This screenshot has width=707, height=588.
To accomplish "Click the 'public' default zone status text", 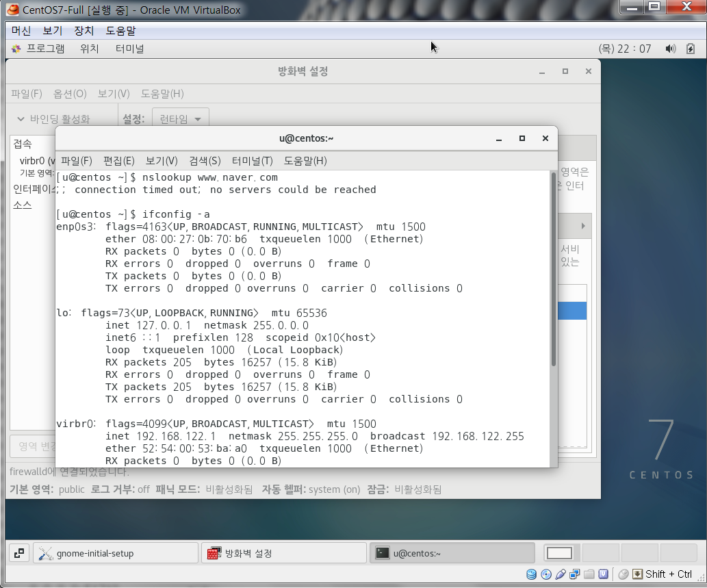I will [x=71, y=489].
